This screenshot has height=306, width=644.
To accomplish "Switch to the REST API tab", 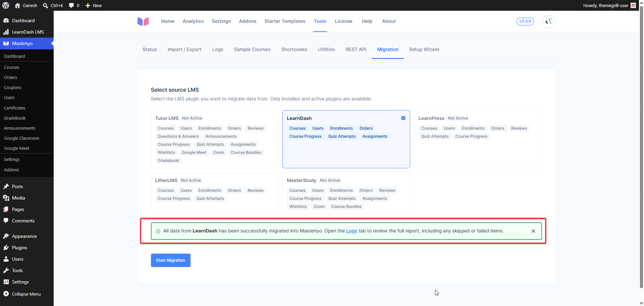I will [x=356, y=49].
